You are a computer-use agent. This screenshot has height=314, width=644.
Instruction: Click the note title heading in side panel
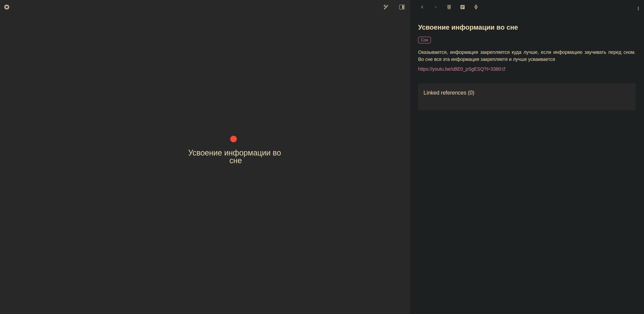[x=468, y=27]
